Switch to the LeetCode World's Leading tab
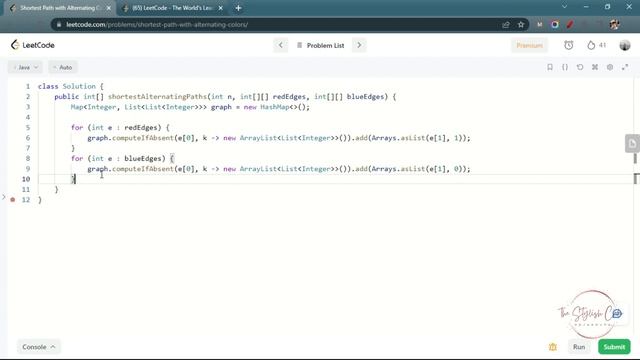The image size is (640, 360). 172,8
